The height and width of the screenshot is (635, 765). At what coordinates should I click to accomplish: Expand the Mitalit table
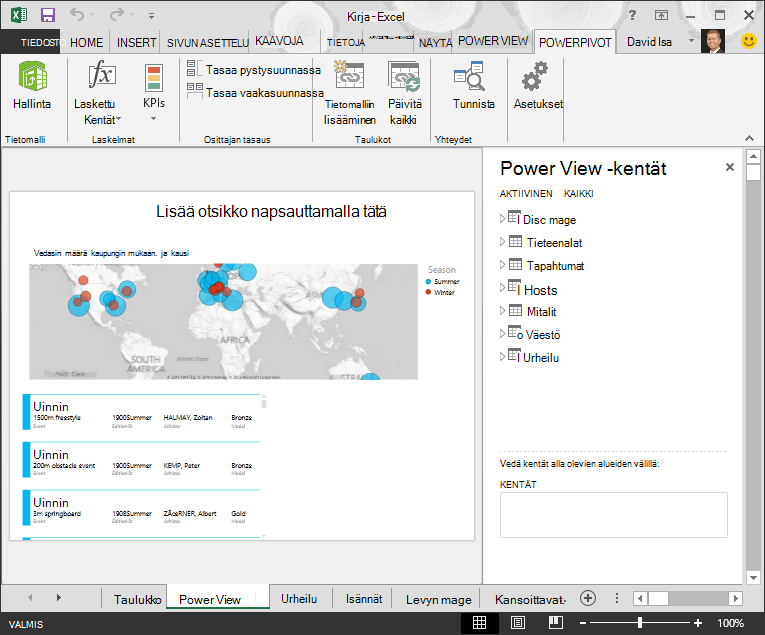pyautogui.click(x=503, y=310)
